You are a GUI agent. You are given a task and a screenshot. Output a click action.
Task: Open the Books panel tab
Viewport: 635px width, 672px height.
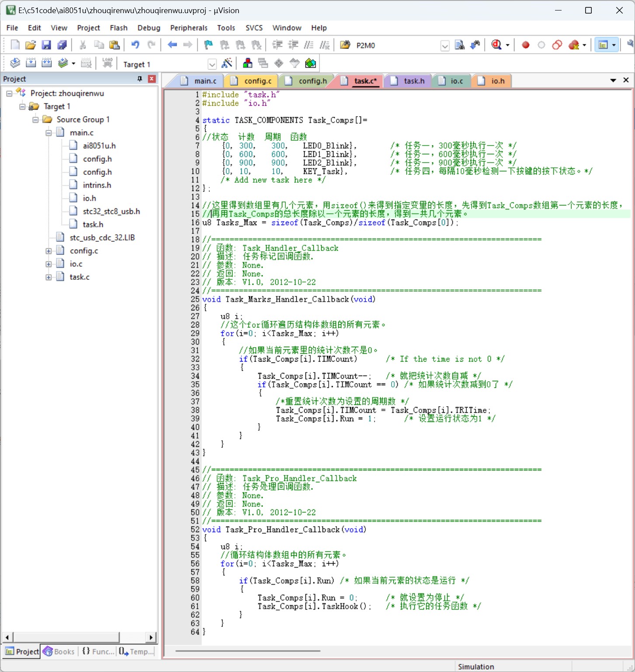coord(59,651)
